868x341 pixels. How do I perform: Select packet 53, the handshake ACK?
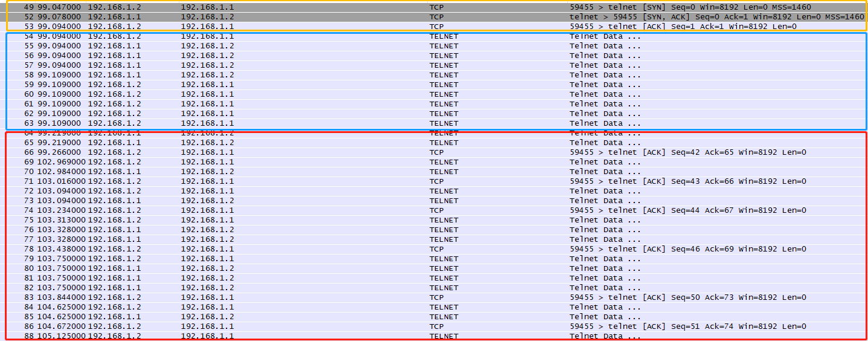[423, 27]
